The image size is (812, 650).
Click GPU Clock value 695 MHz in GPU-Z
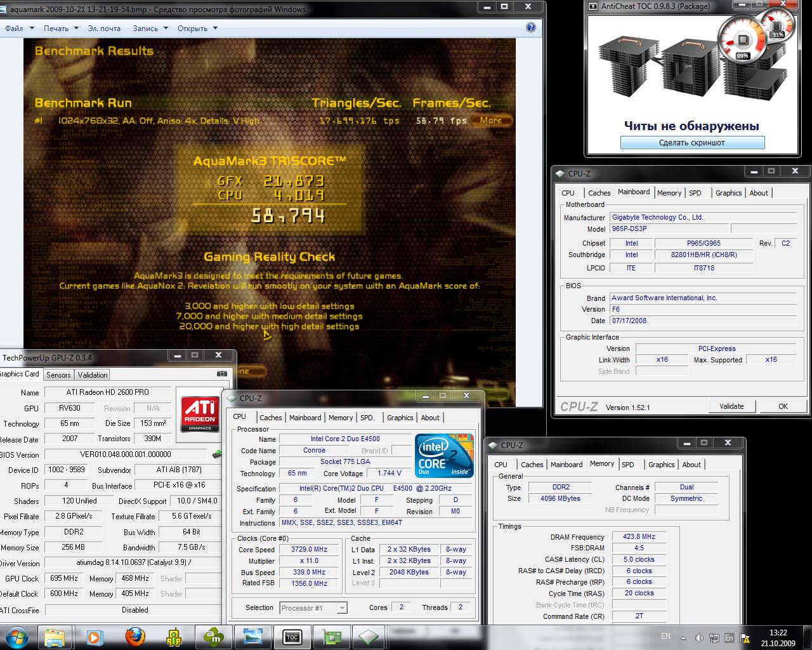[63, 579]
